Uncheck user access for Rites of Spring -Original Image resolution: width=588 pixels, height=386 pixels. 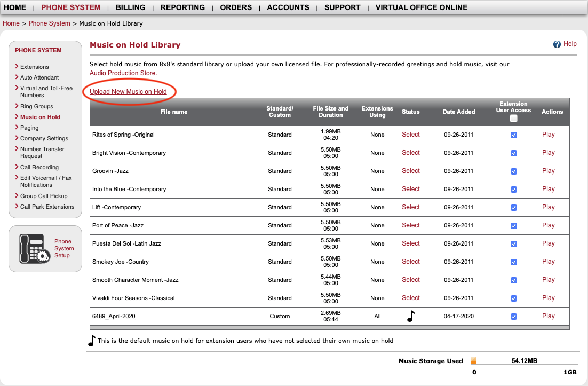click(x=514, y=135)
